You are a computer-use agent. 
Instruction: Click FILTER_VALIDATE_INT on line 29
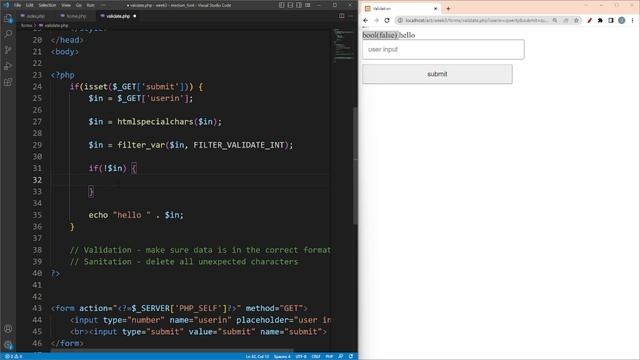click(x=238, y=145)
